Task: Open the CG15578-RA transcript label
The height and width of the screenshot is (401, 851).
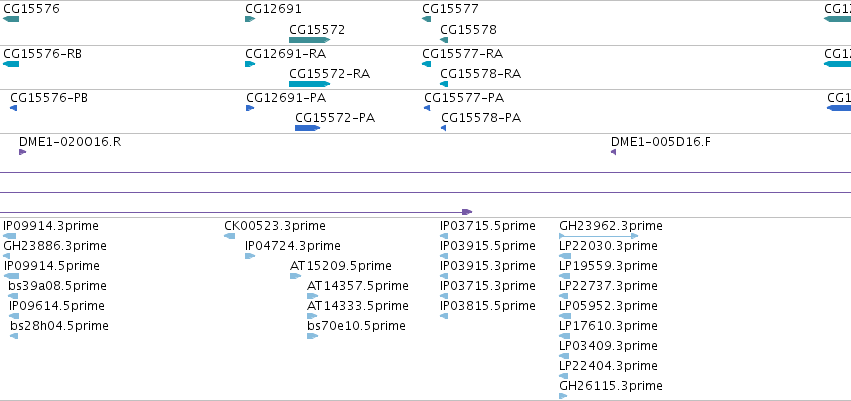Action: tap(480, 74)
